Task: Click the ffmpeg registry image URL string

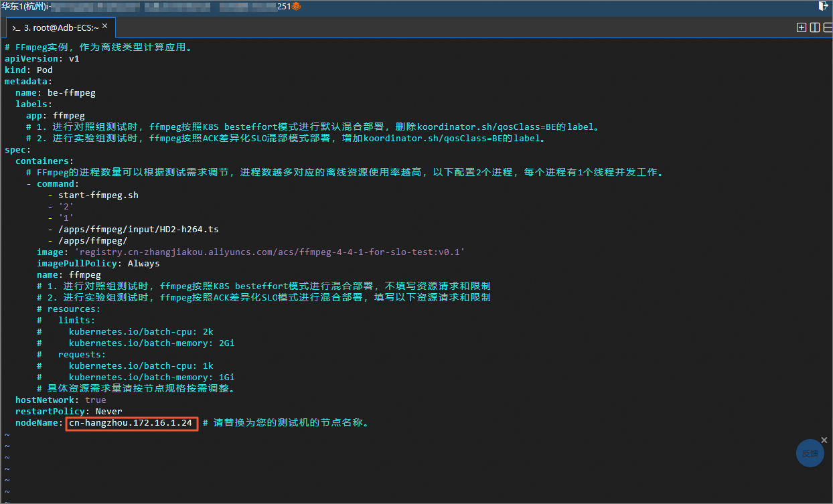Action: [270, 252]
